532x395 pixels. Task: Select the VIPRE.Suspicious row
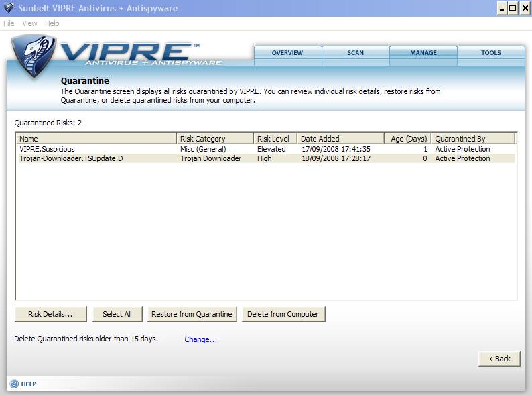coord(267,149)
